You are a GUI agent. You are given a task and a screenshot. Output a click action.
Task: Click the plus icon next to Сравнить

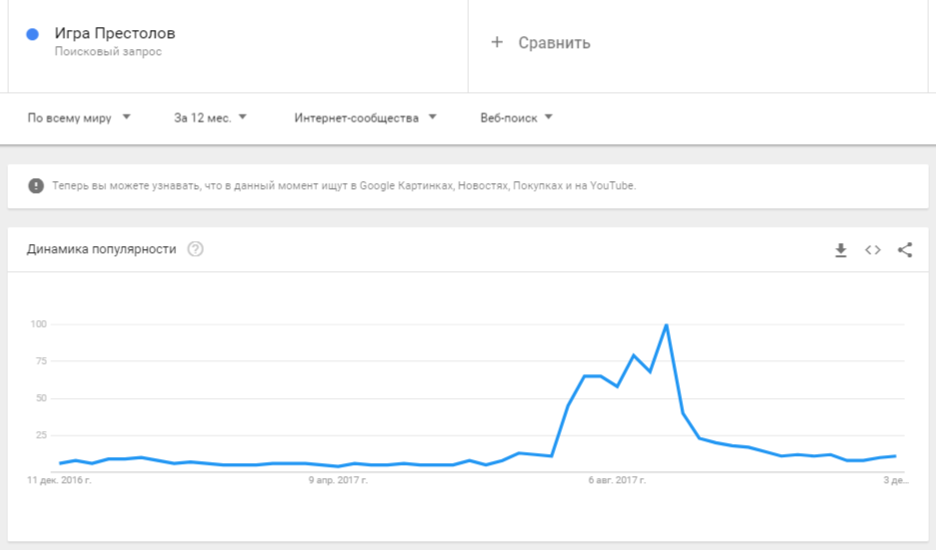(497, 42)
